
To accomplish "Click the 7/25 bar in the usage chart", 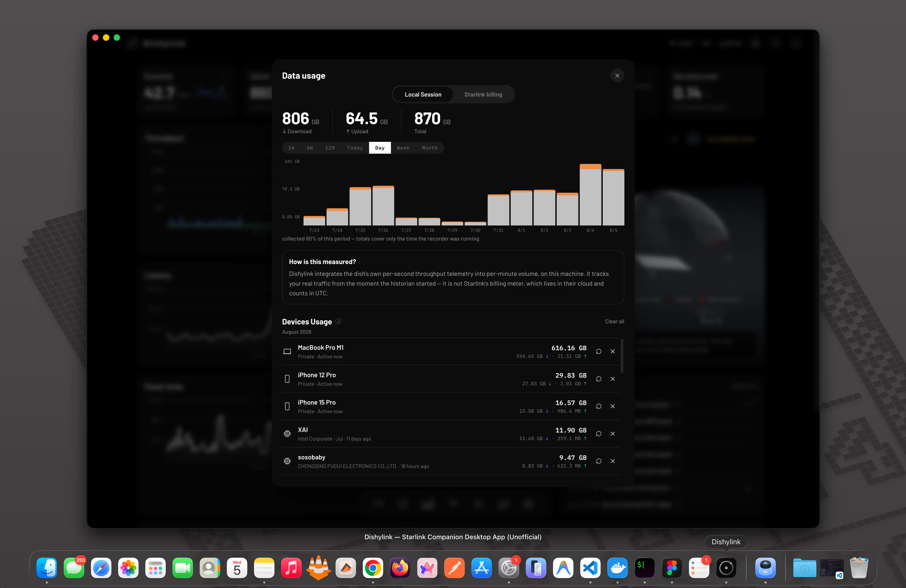I will [360, 206].
